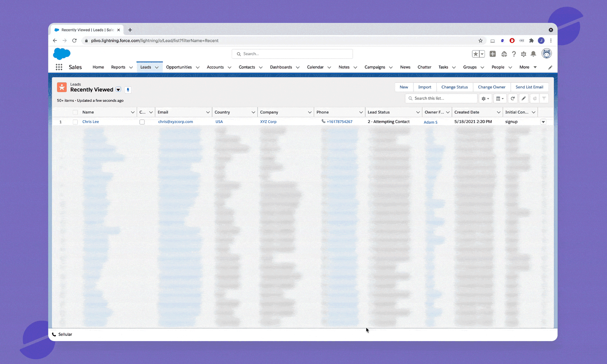Open browser extensions puzzle icon
Image resolution: width=607 pixels, height=364 pixels.
click(531, 41)
